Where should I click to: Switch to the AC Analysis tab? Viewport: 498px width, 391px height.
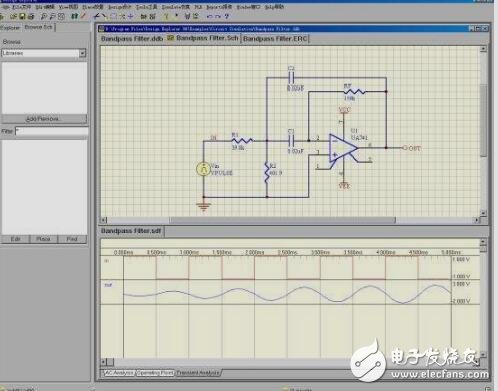point(119,373)
